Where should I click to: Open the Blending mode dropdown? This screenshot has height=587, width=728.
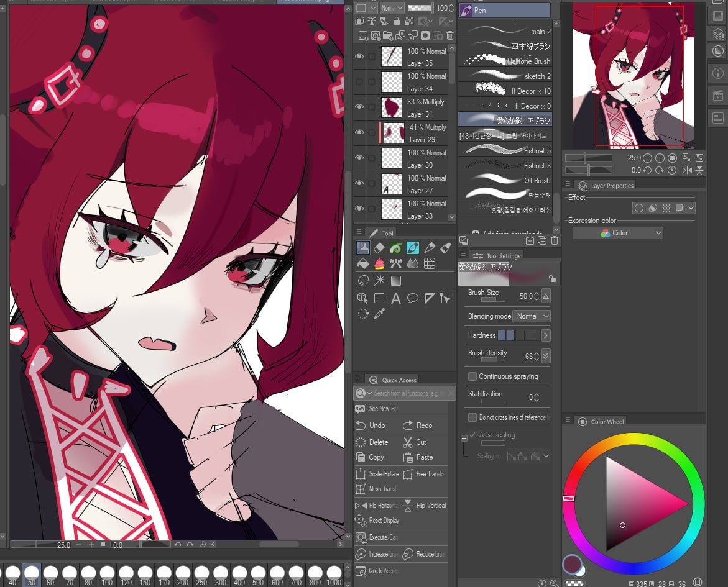532,316
